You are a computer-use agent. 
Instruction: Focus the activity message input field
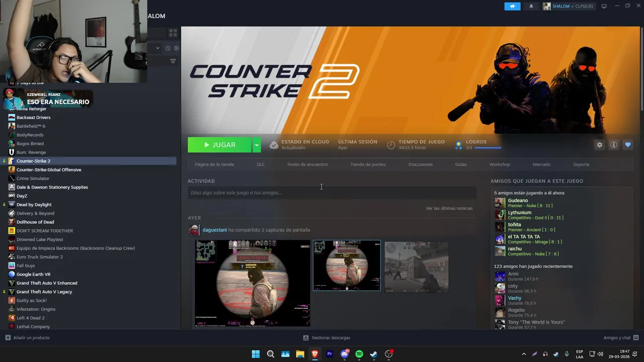(332, 193)
